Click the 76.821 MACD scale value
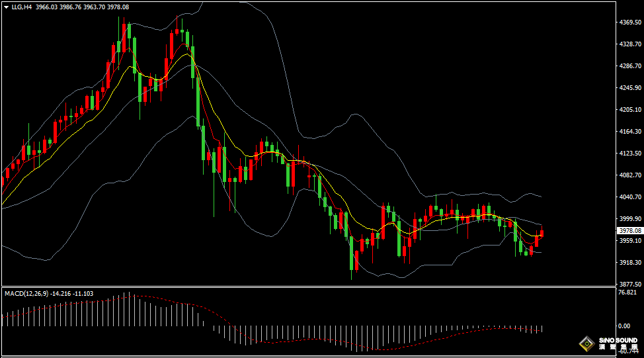 click(x=627, y=292)
